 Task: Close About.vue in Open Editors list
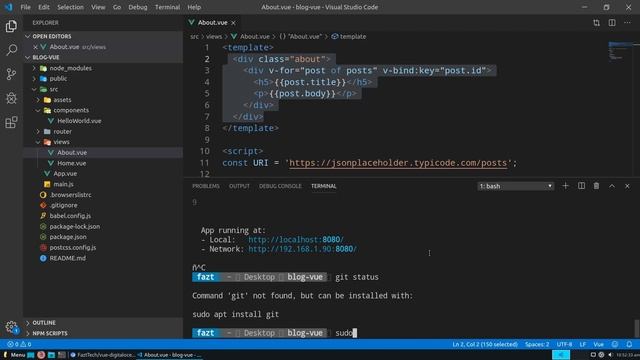36,47
